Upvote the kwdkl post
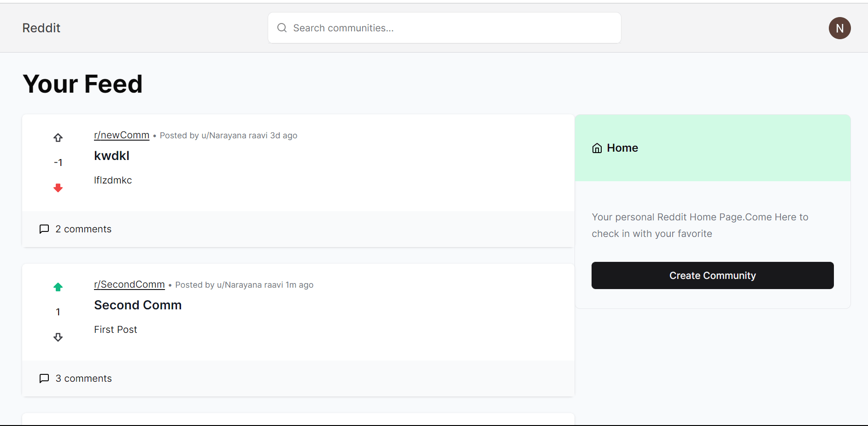 pos(58,138)
